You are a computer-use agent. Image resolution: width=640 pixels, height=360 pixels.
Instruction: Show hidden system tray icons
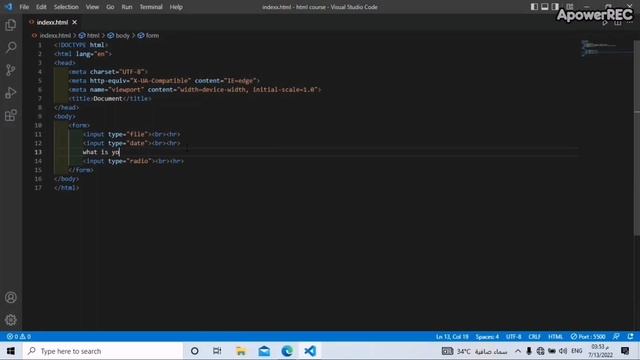[x=518, y=351]
